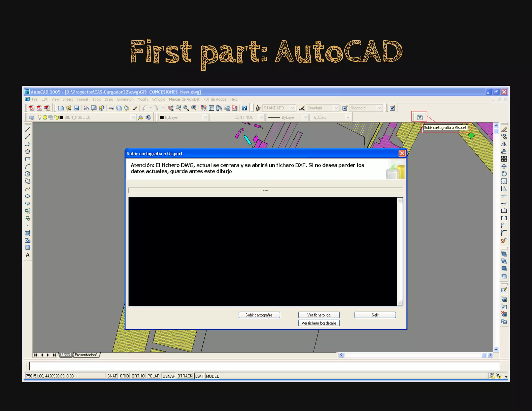Click the horizontal scrollbar left arrow
Screen dimensions: 532x411
pos(341,355)
